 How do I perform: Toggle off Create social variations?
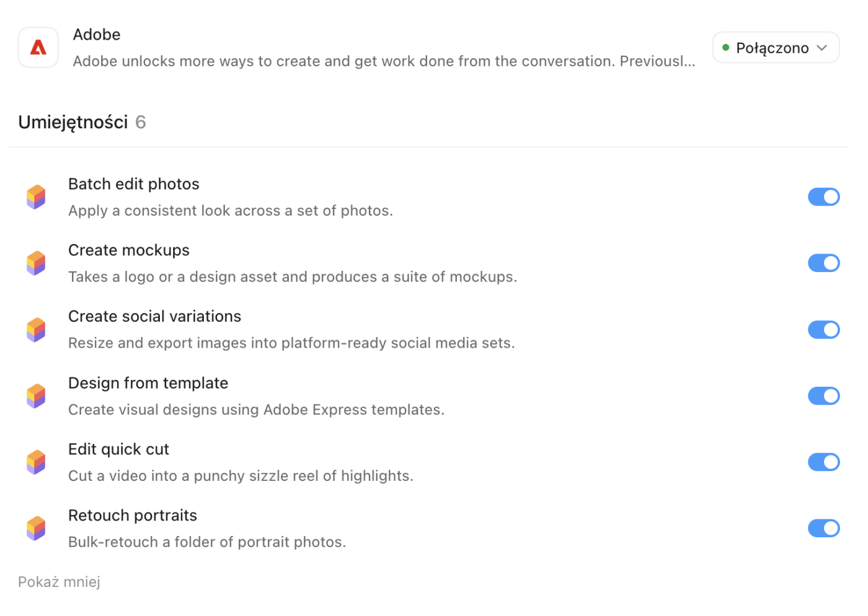pos(823,330)
